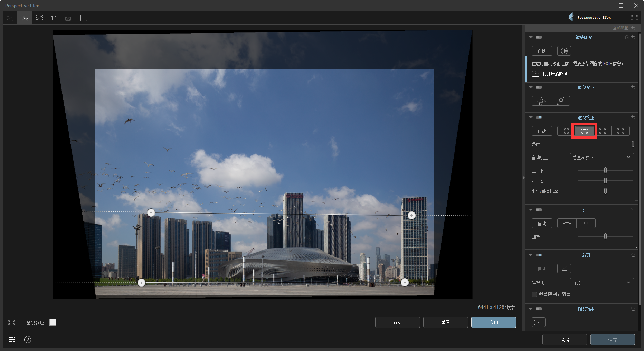
Task: Select force vertical parallels tool
Action: (x=566, y=131)
